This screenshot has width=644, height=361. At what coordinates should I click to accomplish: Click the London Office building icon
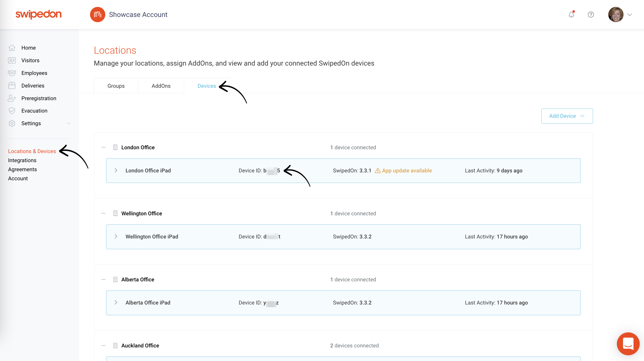pyautogui.click(x=115, y=147)
